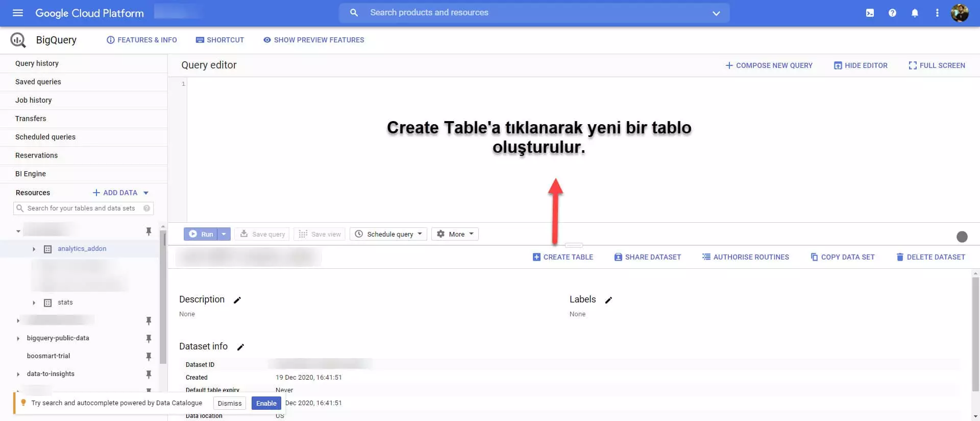
Task: Click pin icon beside data-to-insights
Action: [x=149, y=374]
